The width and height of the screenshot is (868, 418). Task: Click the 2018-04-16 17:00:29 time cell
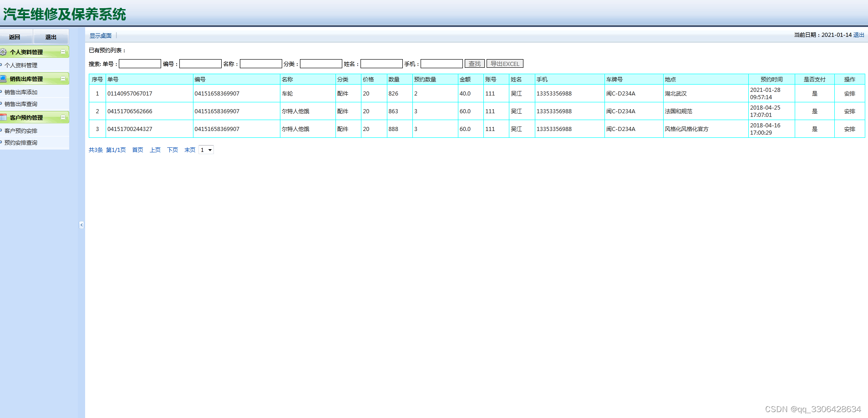tap(772, 129)
